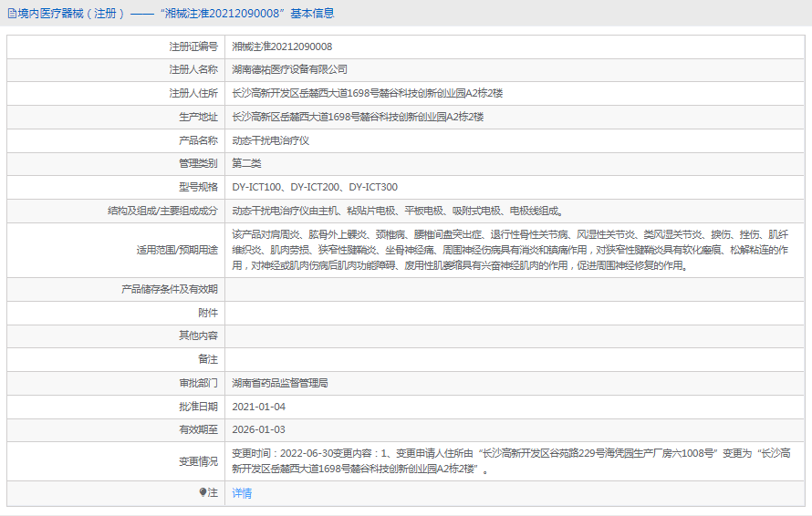The image size is (812, 516).
Task: Click the 注册人名称 label
Action: coord(193,69)
